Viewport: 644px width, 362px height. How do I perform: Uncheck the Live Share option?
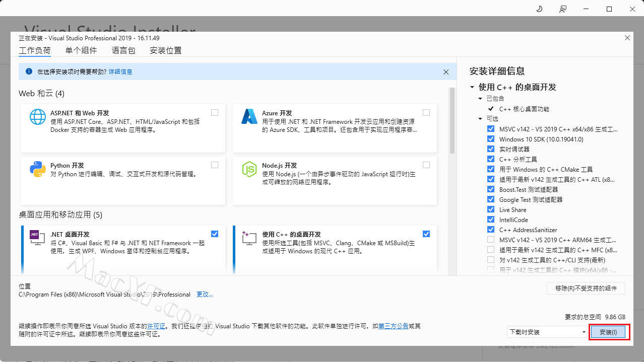[491, 209]
